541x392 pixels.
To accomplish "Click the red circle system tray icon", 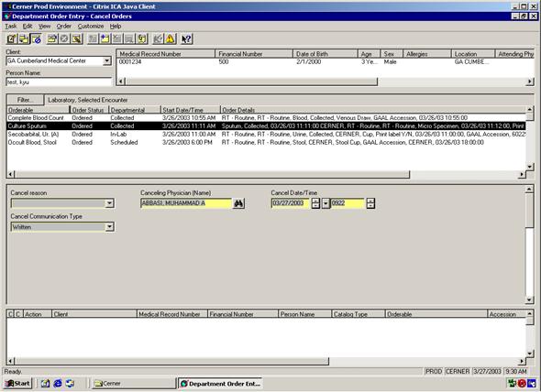I will pyautogui.click(x=522, y=383).
